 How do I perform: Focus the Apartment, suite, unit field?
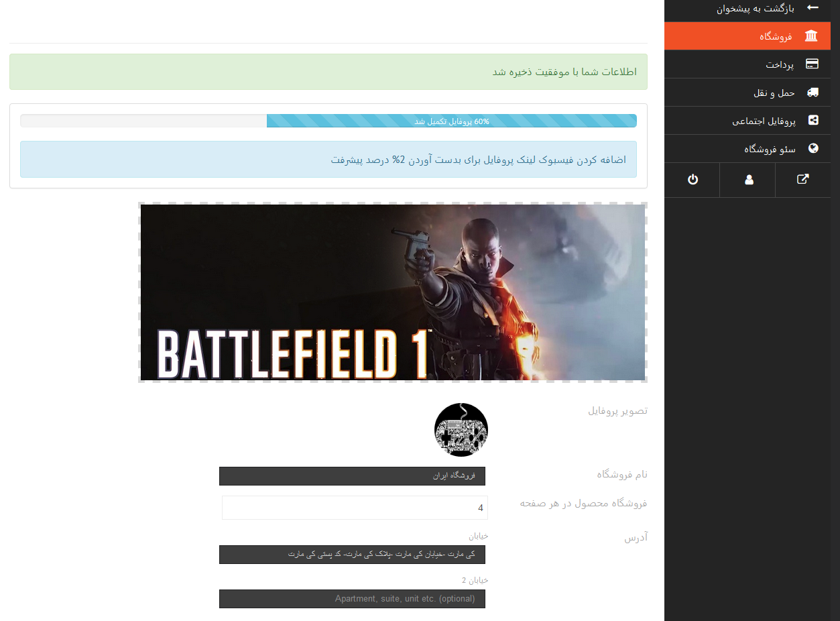tap(352, 599)
